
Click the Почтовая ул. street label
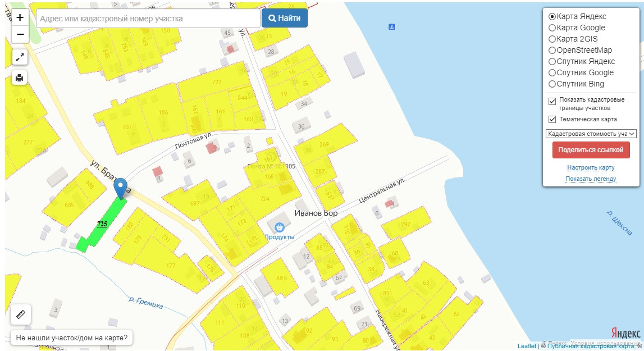tap(194, 140)
